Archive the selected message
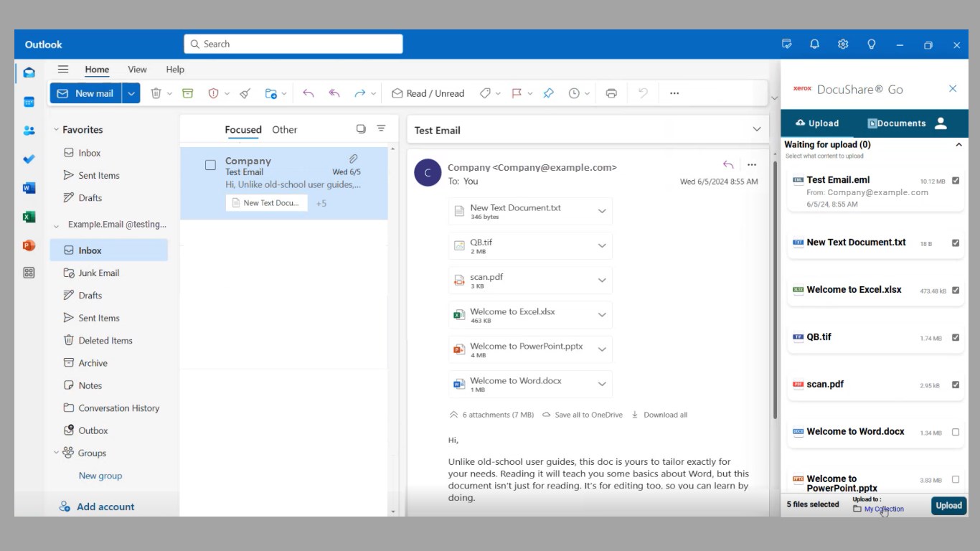This screenshot has width=980, height=551. click(188, 93)
